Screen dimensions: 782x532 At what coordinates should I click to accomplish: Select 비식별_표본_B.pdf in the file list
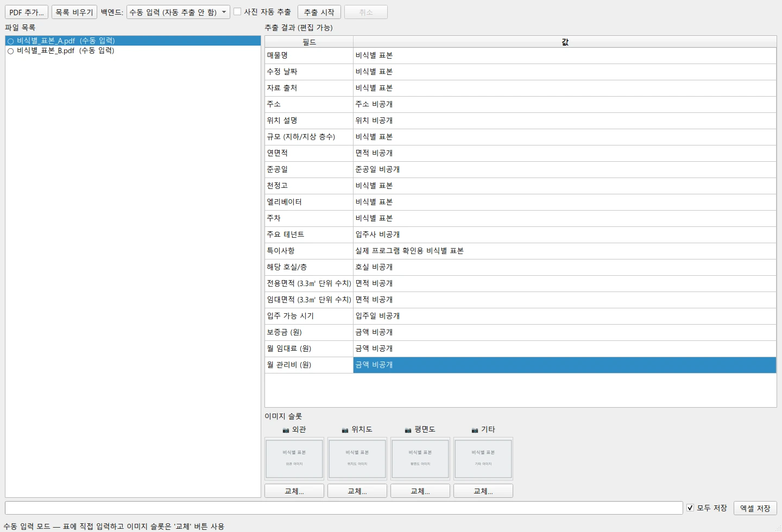pyautogui.click(x=133, y=50)
